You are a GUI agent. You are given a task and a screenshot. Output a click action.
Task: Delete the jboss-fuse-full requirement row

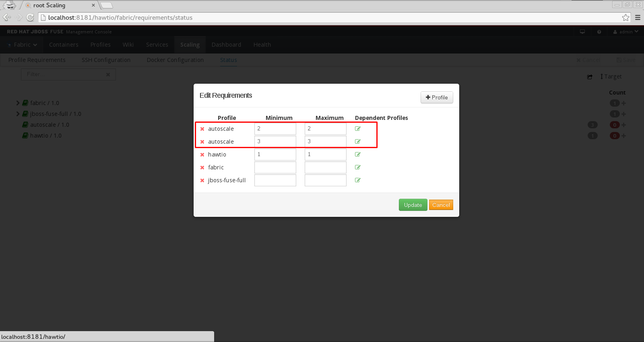[202, 180]
